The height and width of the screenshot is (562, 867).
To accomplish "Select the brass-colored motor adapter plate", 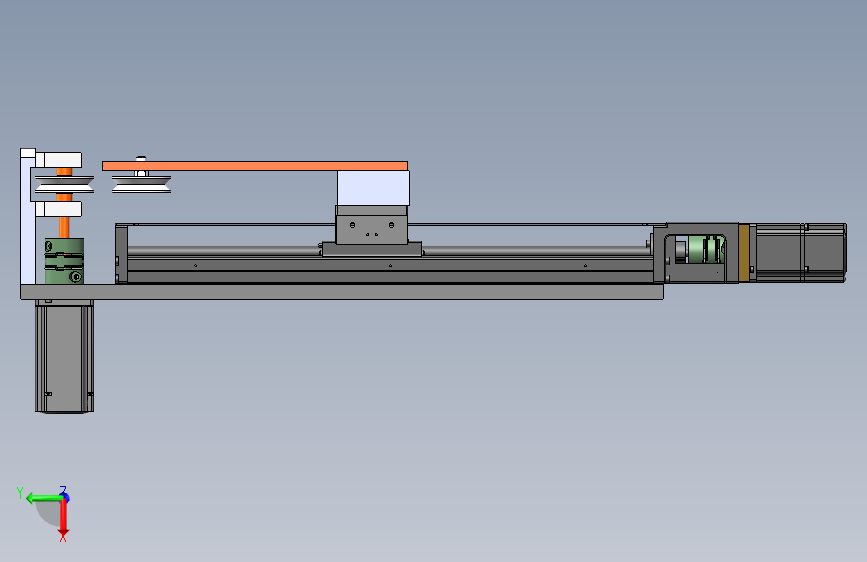I will coord(744,253).
